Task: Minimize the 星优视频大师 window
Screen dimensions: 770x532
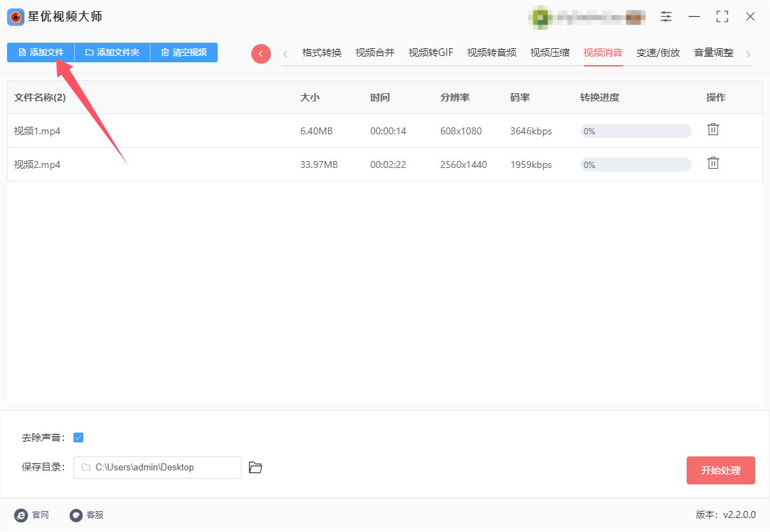Action: (694, 17)
